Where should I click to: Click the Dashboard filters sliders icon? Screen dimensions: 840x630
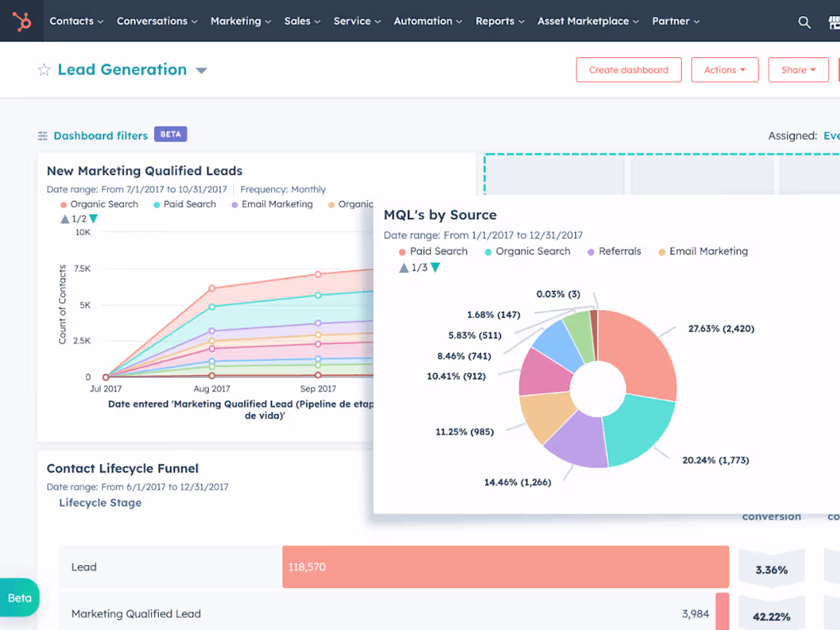click(43, 135)
